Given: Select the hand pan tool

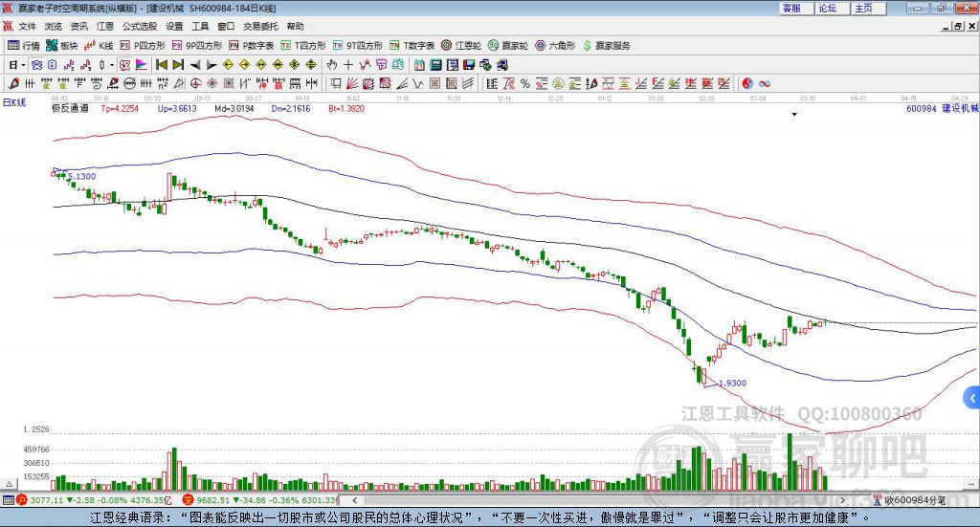Looking at the screenshot, I should coord(331,65).
